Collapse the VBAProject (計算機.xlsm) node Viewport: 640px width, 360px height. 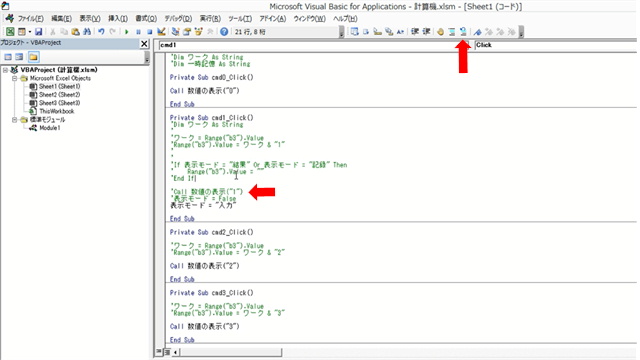(5, 70)
